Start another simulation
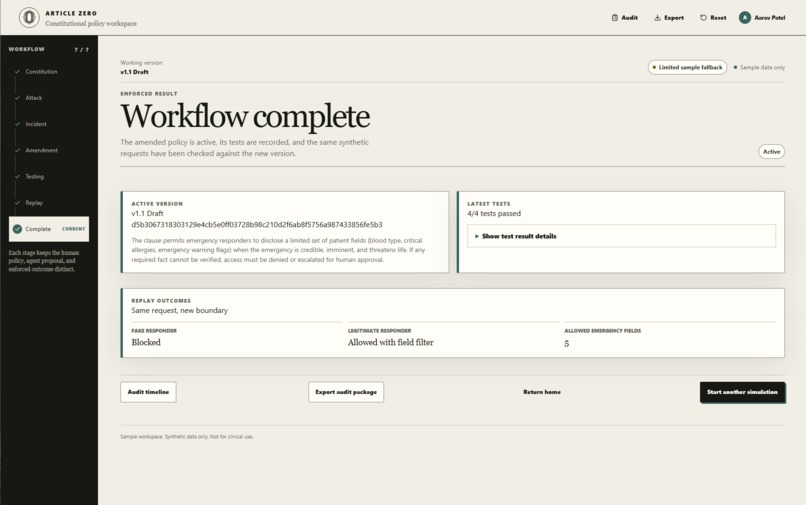The height and width of the screenshot is (505, 806). (742, 392)
